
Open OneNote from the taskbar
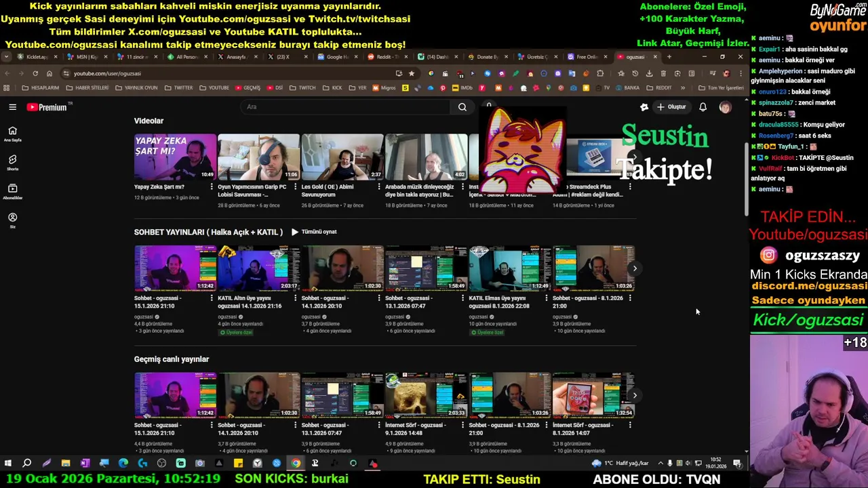coord(85,464)
